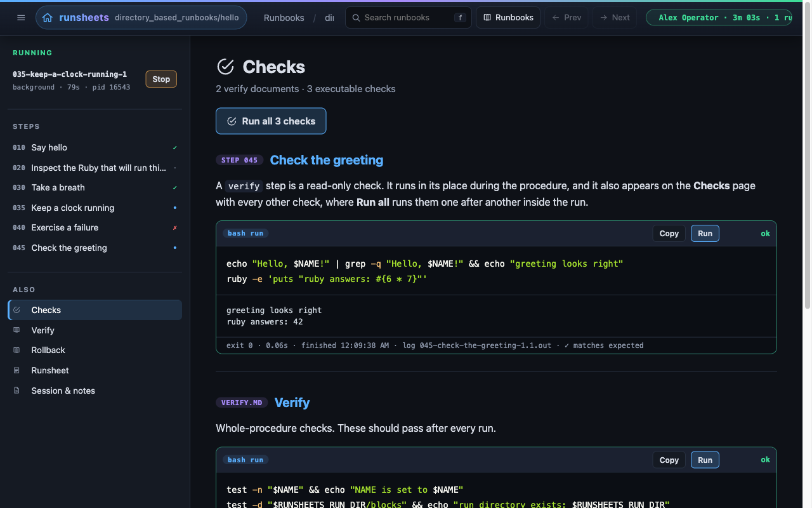This screenshot has height=508, width=812.
Task: Select step 035 Keep a clock running
Action: pyautogui.click(x=95, y=208)
